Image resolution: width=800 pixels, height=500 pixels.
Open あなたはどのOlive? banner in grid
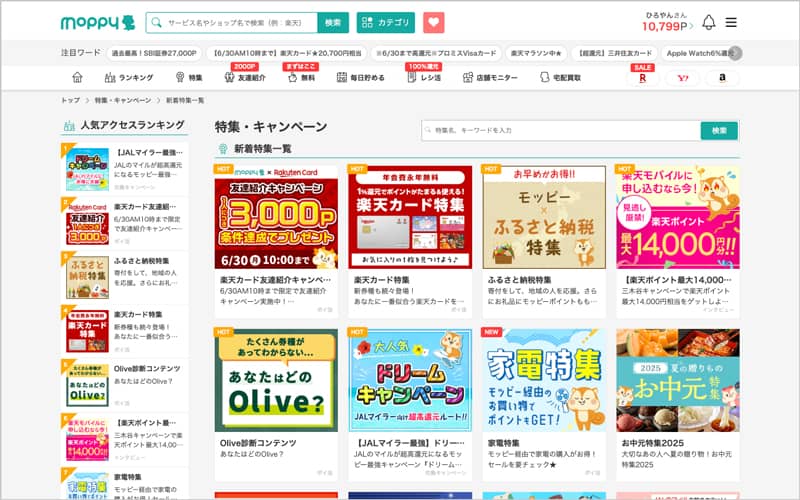(276, 380)
